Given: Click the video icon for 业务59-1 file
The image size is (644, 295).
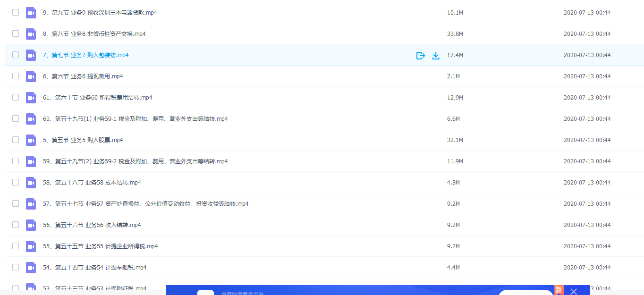Looking at the screenshot, I should [31, 119].
